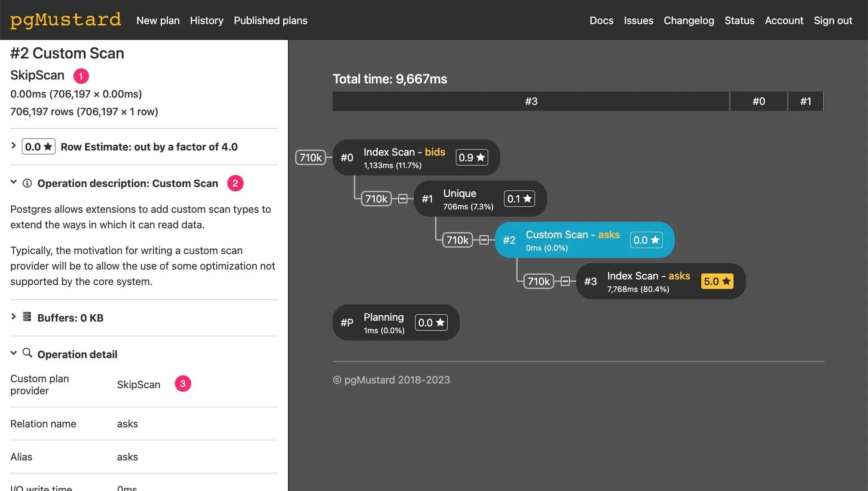Click the 5.0 star rating on Index Scan asks

pyautogui.click(x=717, y=281)
